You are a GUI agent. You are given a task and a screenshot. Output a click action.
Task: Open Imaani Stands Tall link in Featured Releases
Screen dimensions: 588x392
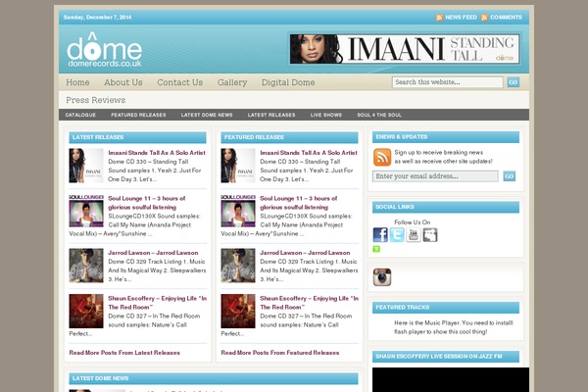309,153
